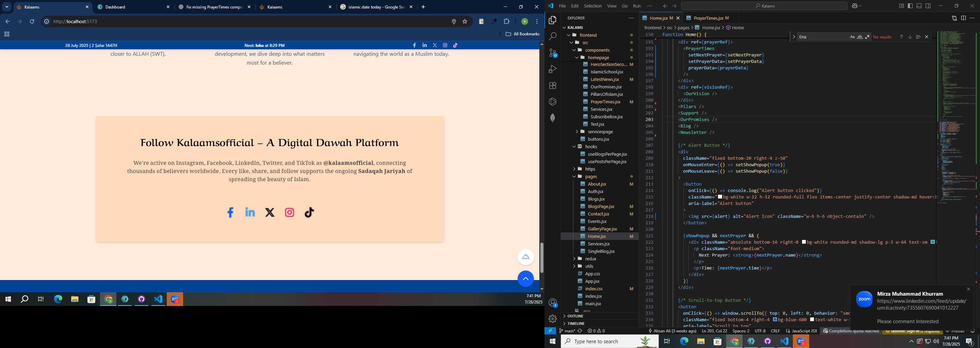980x348 pixels.
Task: Open the Accounts icon in VS Code activity bar
Action: (553, 303)
